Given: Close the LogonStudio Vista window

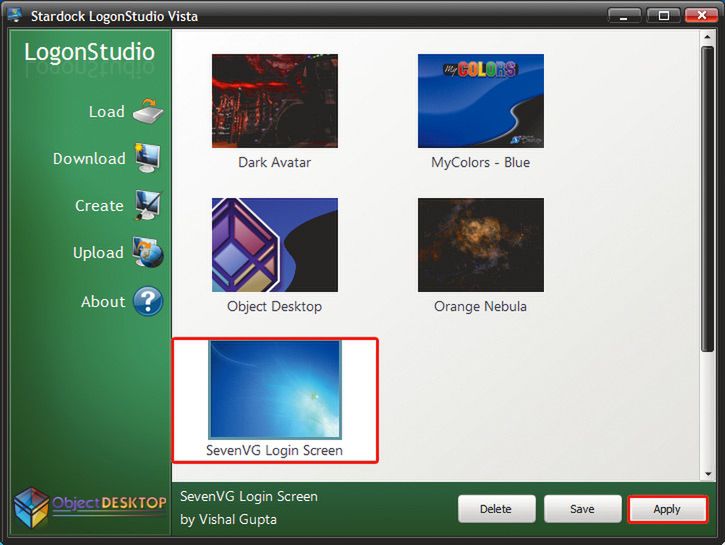Looking at the screenshot, I should [701, 16].
